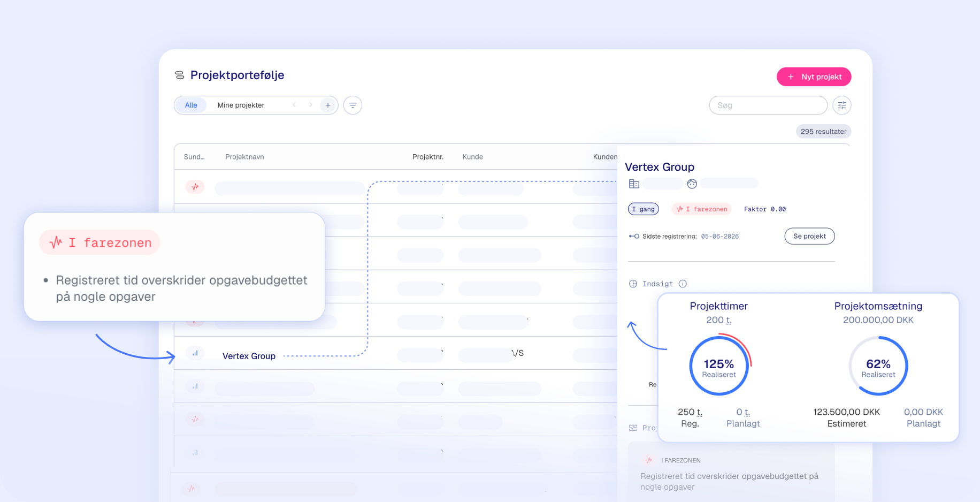Click the 62% Realiseret revenue ring
Image resolution: width=980 pixels, height=502 pixels.
point(878,367)
